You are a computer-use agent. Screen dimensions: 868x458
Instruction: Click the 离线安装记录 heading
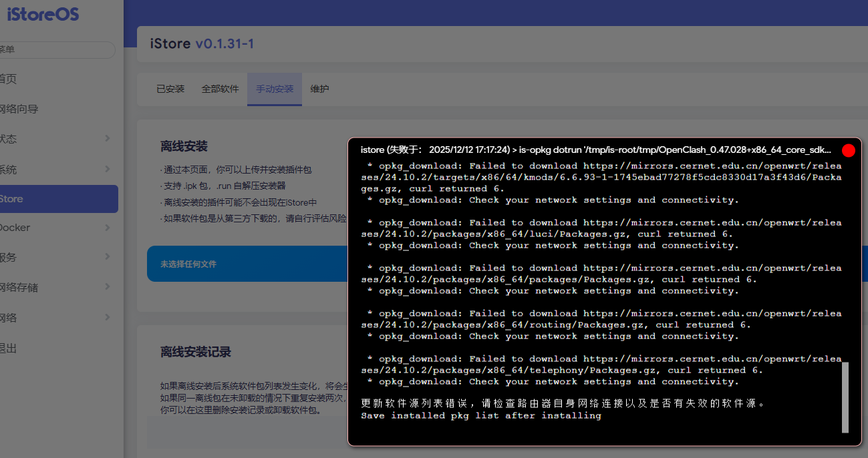point(196,352)
